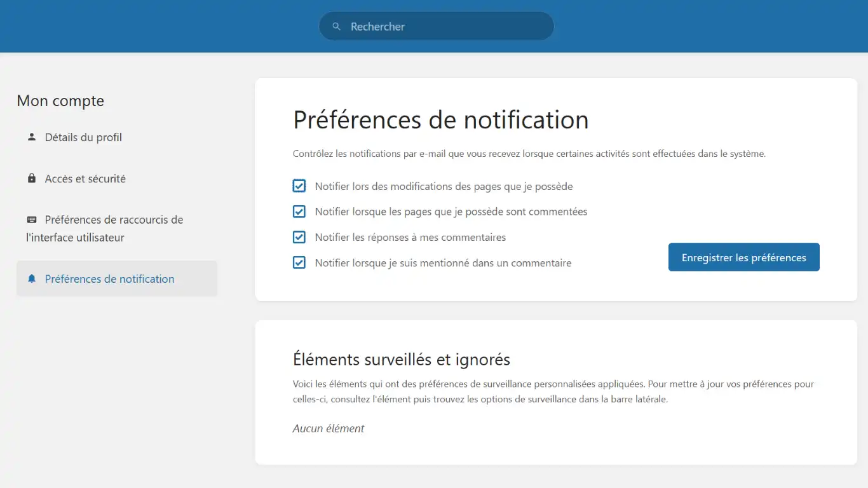Navigate to Accès et sécurité settings
Image resolution: width=868 pixels, height=488 pixels.
(x=86, y=178)
